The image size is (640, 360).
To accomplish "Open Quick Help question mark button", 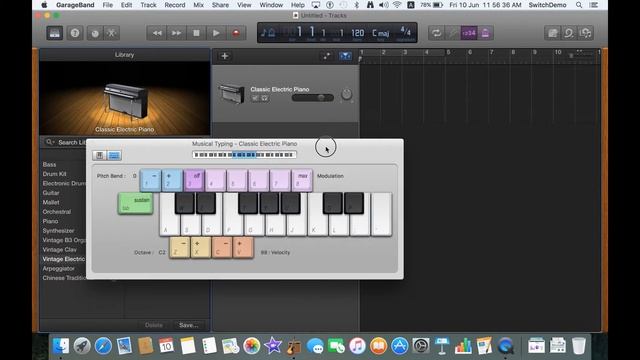I will tap(75, 33).
